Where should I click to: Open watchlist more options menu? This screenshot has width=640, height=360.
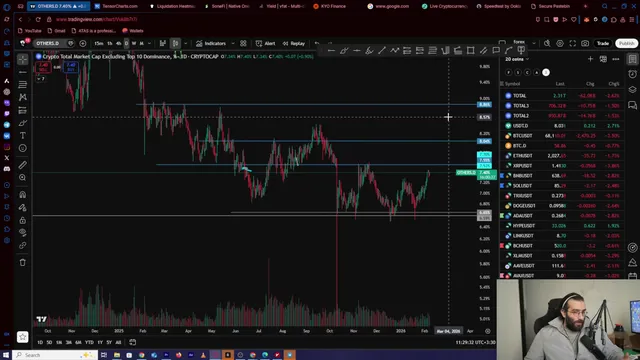pyautogui.click(x=616, y=59)
